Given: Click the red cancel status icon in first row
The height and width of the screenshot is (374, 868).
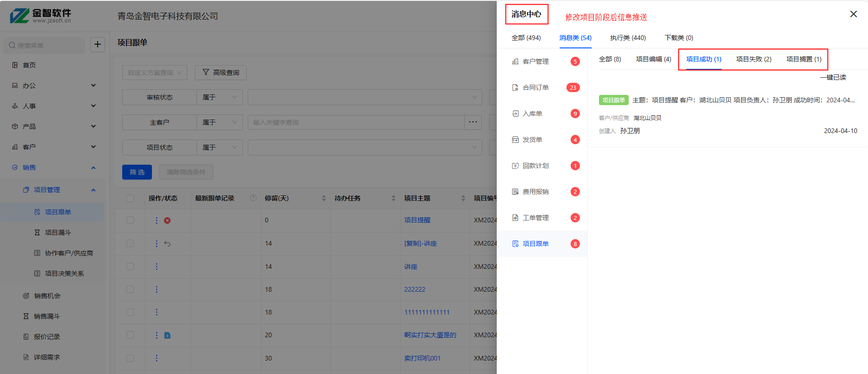Looking at the screenshot, I should (x=167, y=220).
